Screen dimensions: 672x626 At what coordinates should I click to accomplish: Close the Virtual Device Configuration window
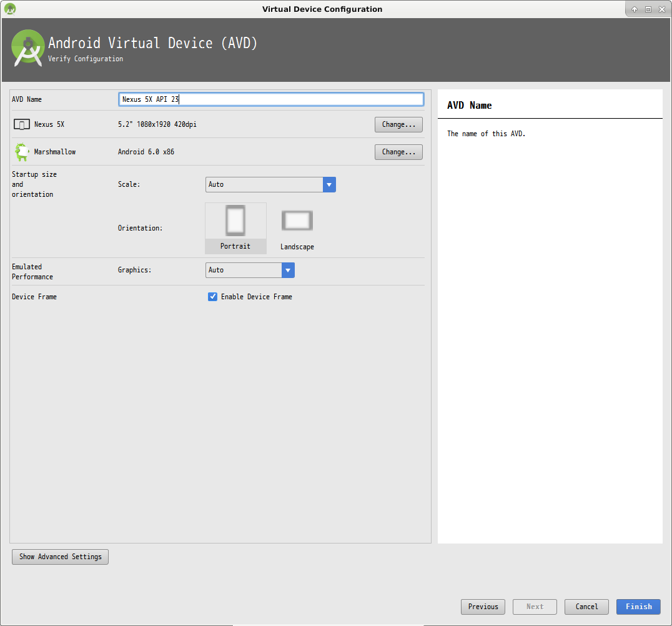pyautogui.click(x=661, y=9)
